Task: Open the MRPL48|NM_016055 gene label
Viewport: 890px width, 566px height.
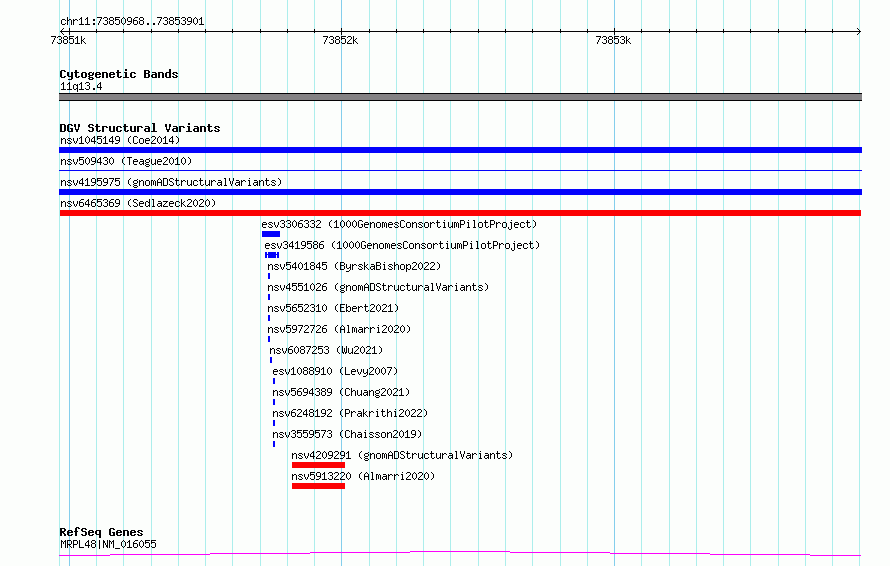Action: (x=108, y=544)
